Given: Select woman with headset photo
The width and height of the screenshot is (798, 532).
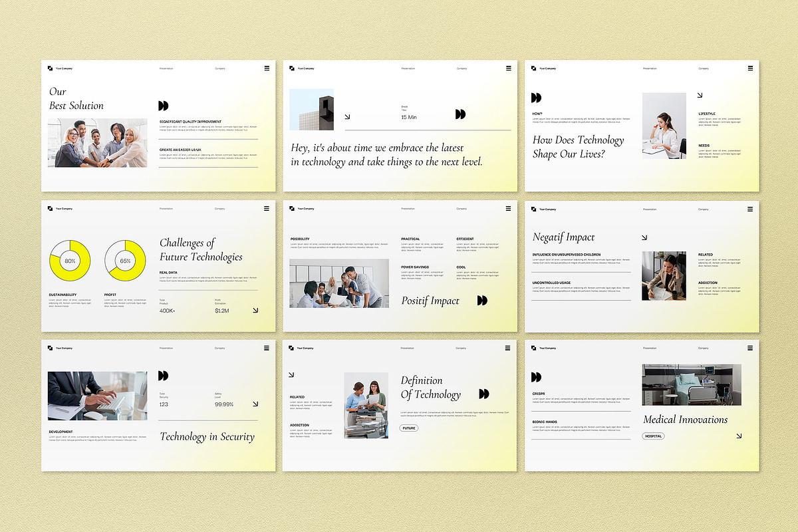Looking at the screenshot, I should click(664, 125).
